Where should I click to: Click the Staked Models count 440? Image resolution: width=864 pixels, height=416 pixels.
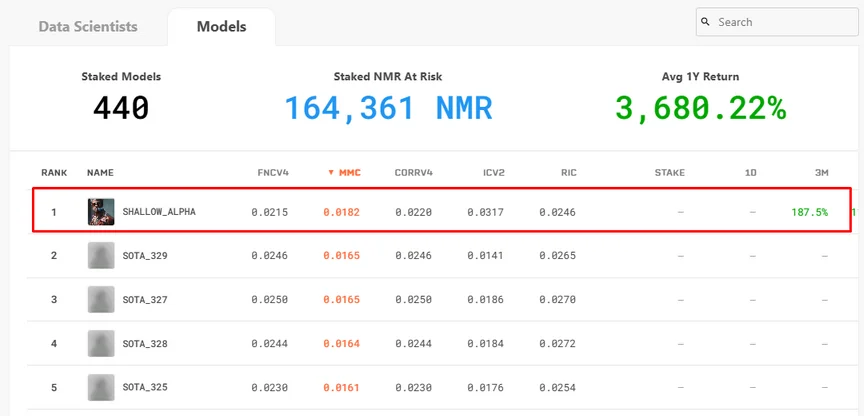(x=121, y=107)
